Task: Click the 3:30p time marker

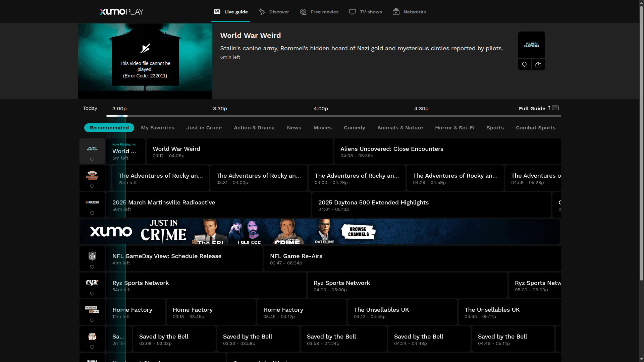Action: click(x=220, y=109)
